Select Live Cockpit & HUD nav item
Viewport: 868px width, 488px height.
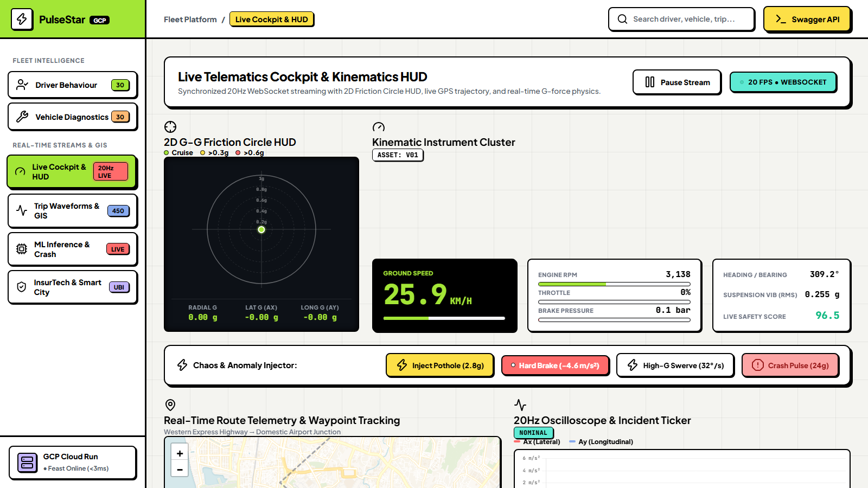tap(72, 172)
